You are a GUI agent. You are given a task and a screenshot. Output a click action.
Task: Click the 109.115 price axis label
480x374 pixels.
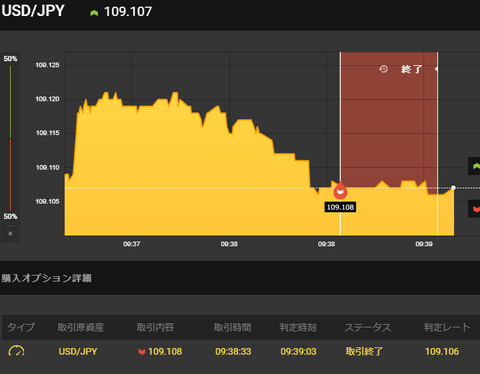(47, 133)
